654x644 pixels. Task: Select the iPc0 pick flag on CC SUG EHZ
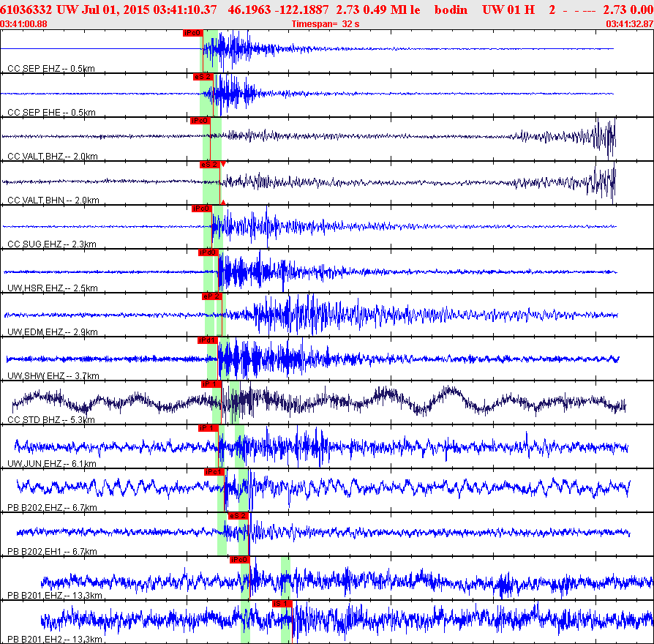click(202, 209)
